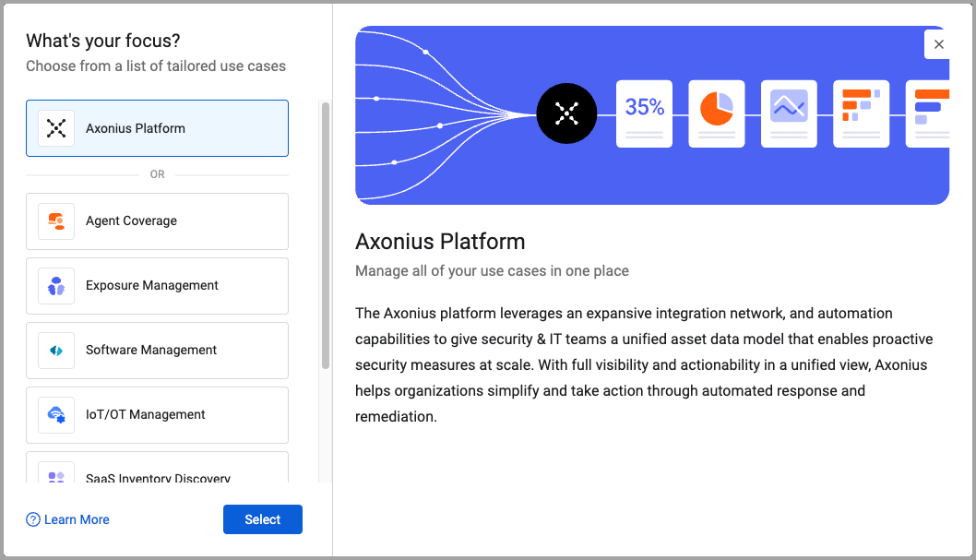Click the black Axonius logo circle in banner
The height and width of the screenshot is (560, 976).
(566, 113)
